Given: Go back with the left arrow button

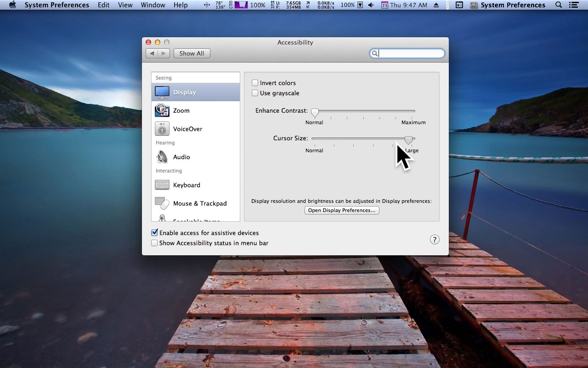Looking at the screenshot, I should tap(152, 53).
